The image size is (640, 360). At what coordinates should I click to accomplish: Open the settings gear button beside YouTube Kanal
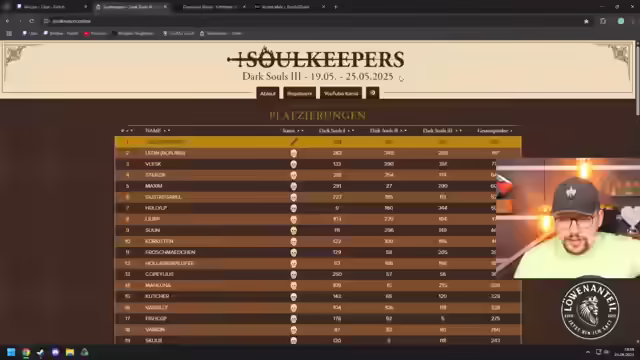[373, 93]
